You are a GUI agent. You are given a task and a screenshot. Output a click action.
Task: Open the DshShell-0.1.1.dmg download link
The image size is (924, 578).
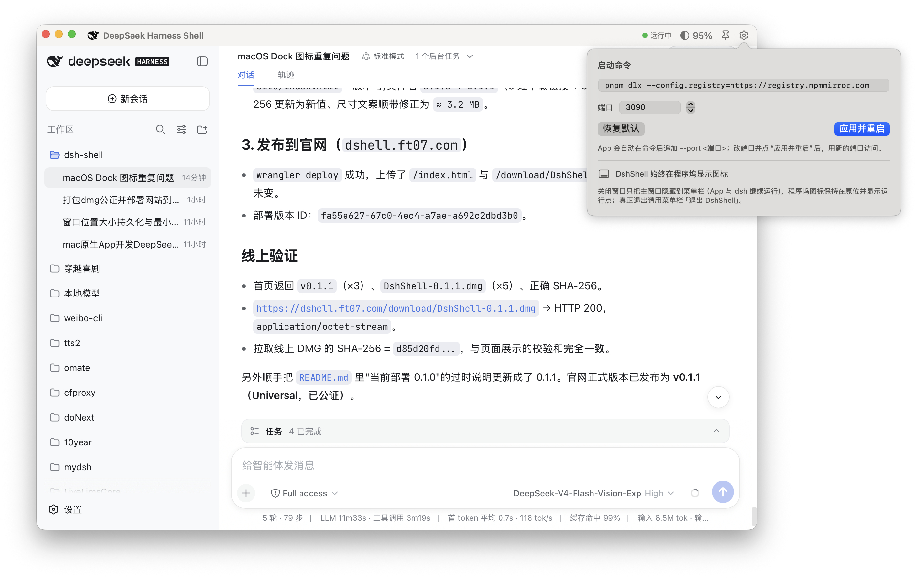[x=395, y=308]
